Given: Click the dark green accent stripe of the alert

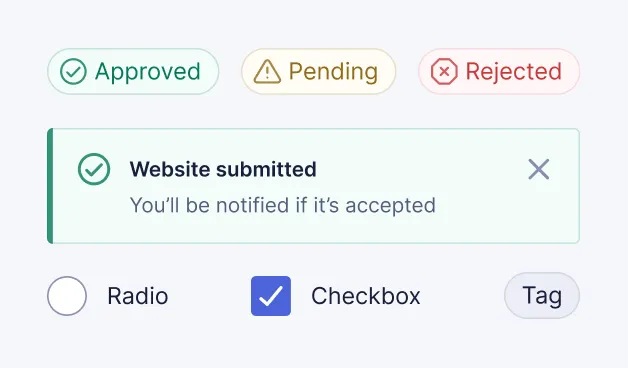Looking at the screenshot, I should tap(50, 186).
